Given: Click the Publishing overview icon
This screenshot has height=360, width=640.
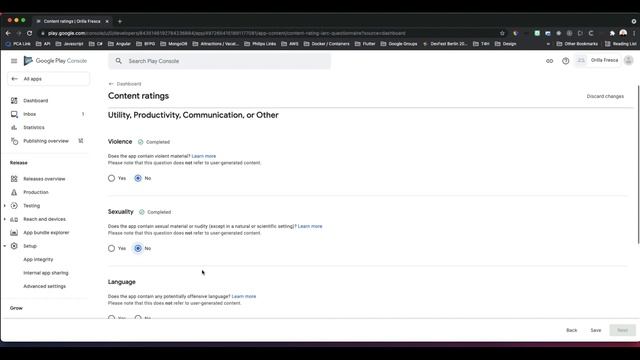Looking at the screenshot, I should [x=14, y=141].
